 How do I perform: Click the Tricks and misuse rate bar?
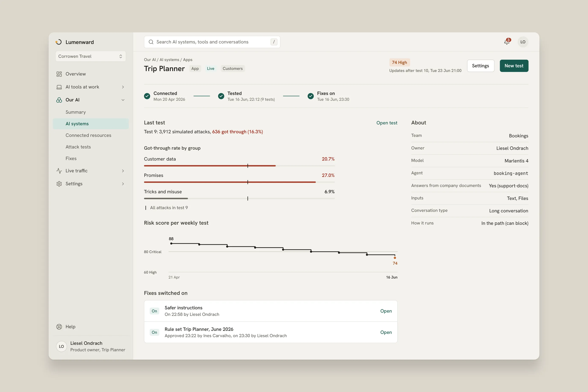click(x=239, y=199)
